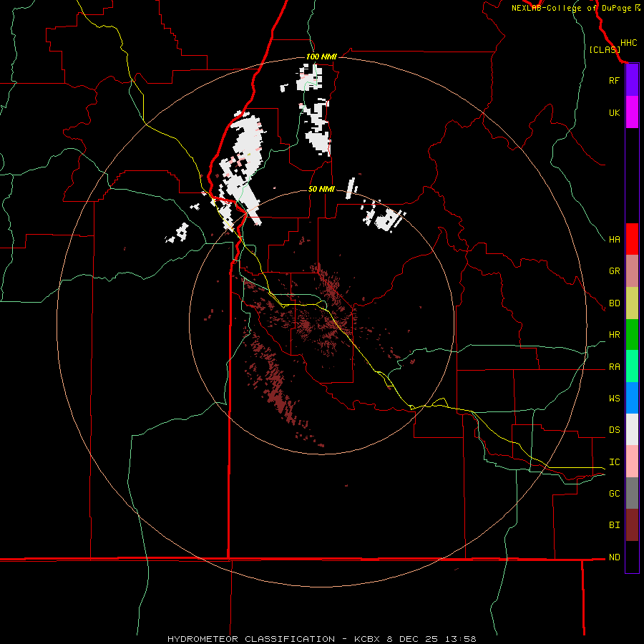Click the DS legend label
644x644 pixels.
click(614, 430)
